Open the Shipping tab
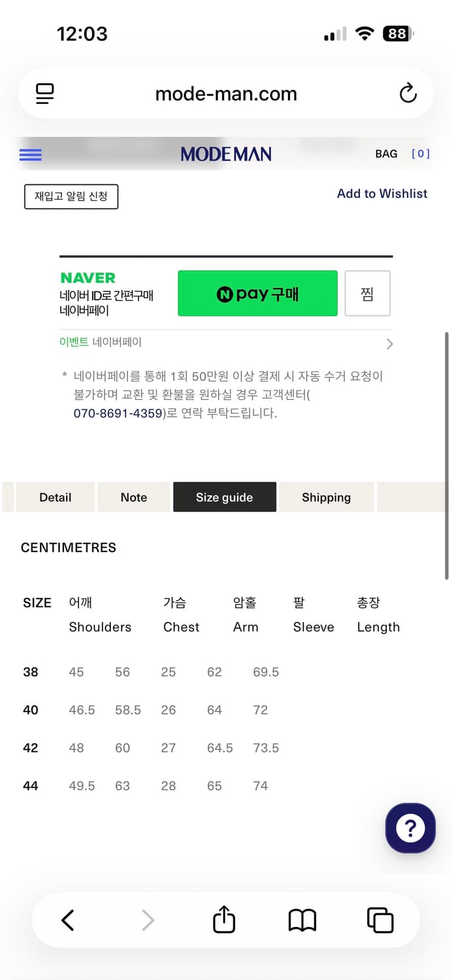This screenshot has width=452, height=980. click(x=326, y=497)
